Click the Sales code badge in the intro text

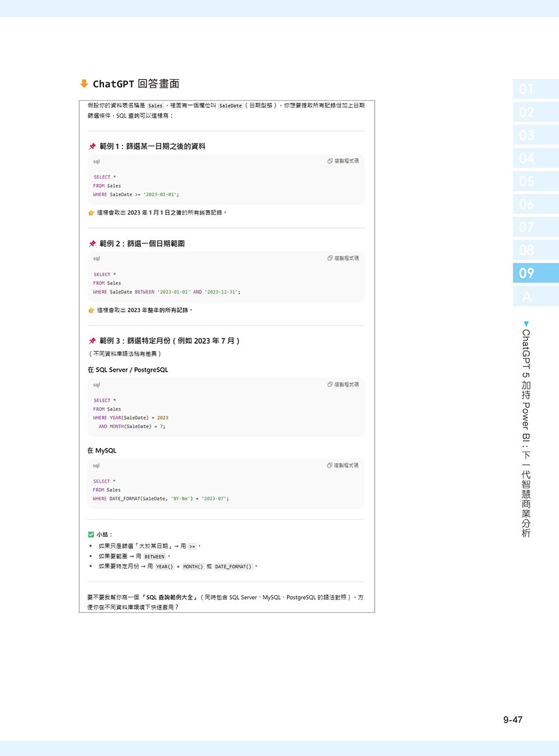pyautogui.click(x=155, y=106)
